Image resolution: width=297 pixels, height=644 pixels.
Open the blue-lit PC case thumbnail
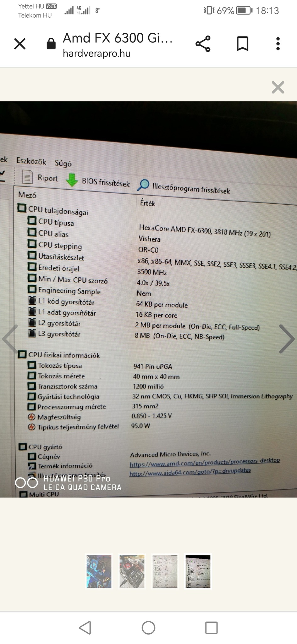pos(99,571)
